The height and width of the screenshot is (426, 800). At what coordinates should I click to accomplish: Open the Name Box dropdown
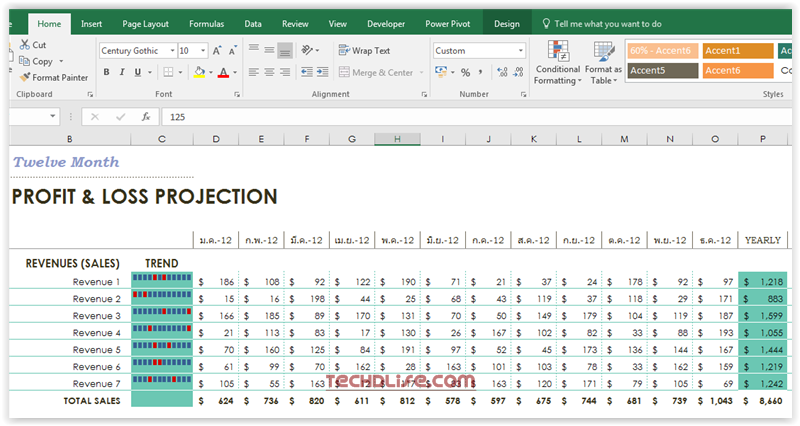point(53,116)
